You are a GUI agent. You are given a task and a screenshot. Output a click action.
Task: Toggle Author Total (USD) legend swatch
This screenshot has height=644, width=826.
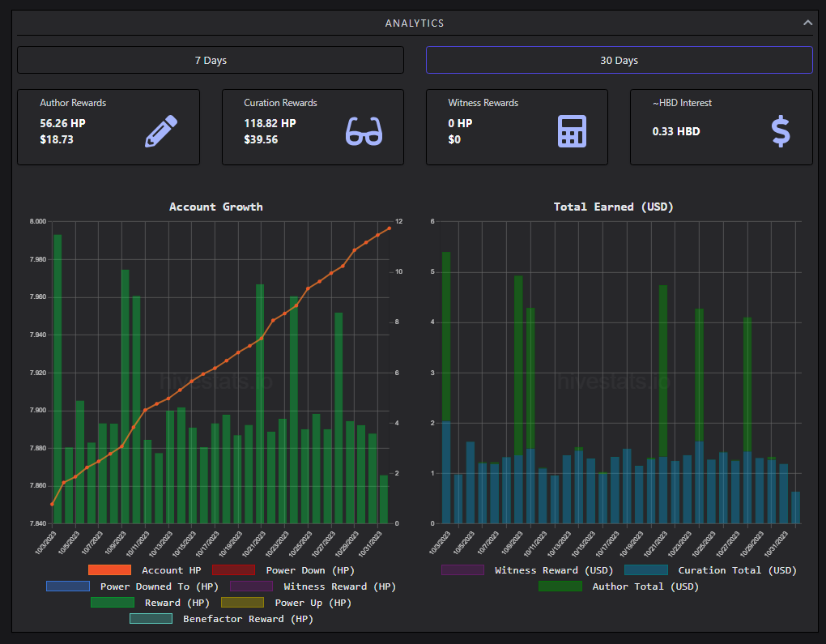tap(560, 586)
